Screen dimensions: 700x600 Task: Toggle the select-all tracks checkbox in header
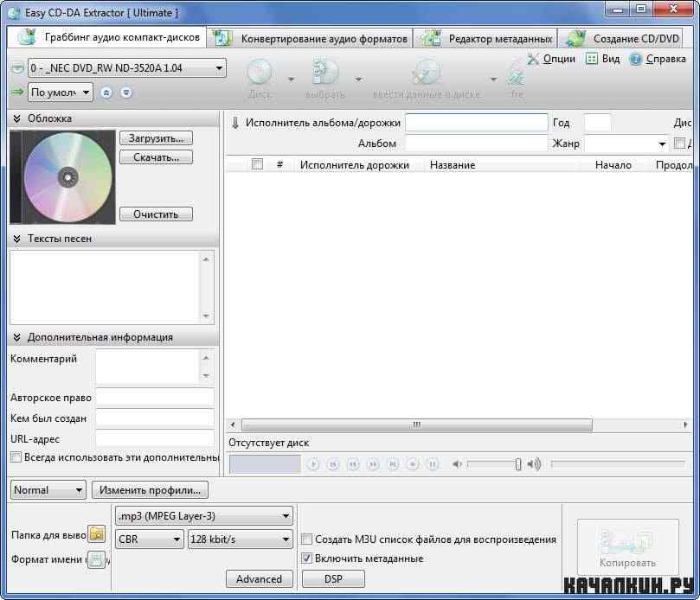tap(257, 164)
